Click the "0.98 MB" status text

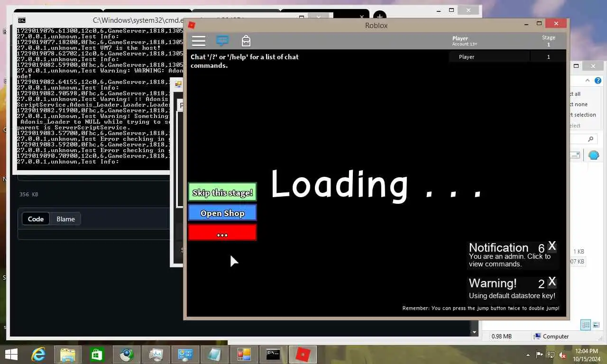point(502,337)
